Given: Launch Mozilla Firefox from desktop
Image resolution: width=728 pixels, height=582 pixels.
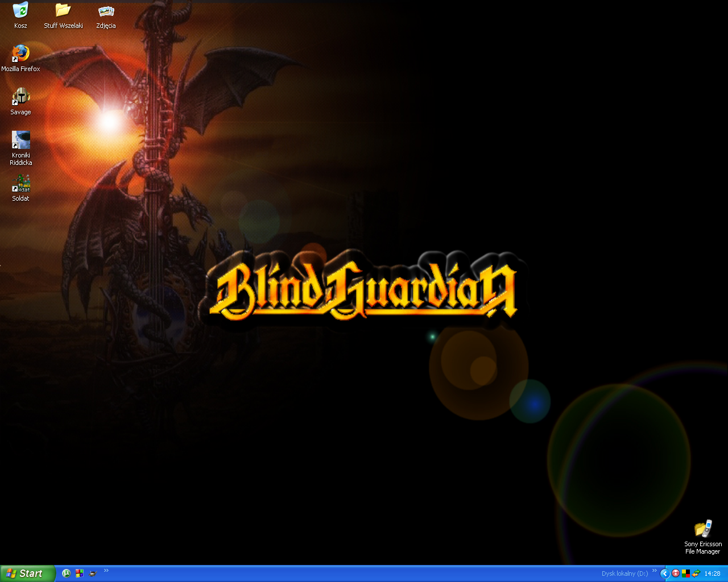Looking at the screenshot, I should (x=20, y=53).
